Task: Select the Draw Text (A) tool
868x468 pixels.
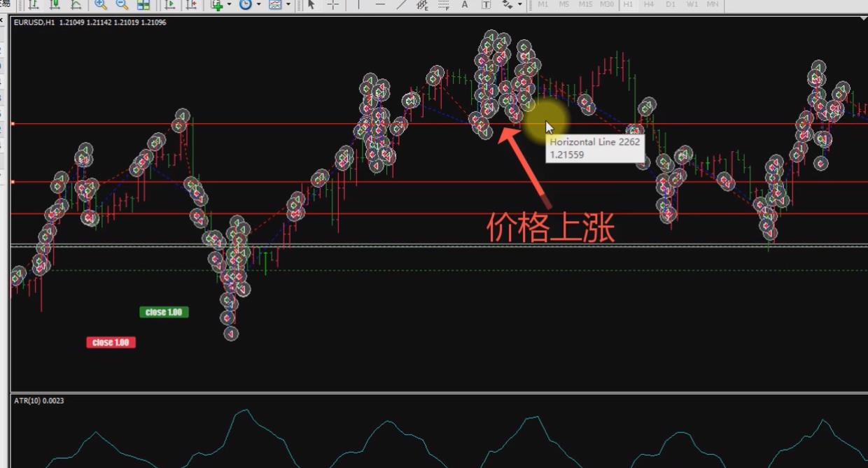Action: pos(464,5)
